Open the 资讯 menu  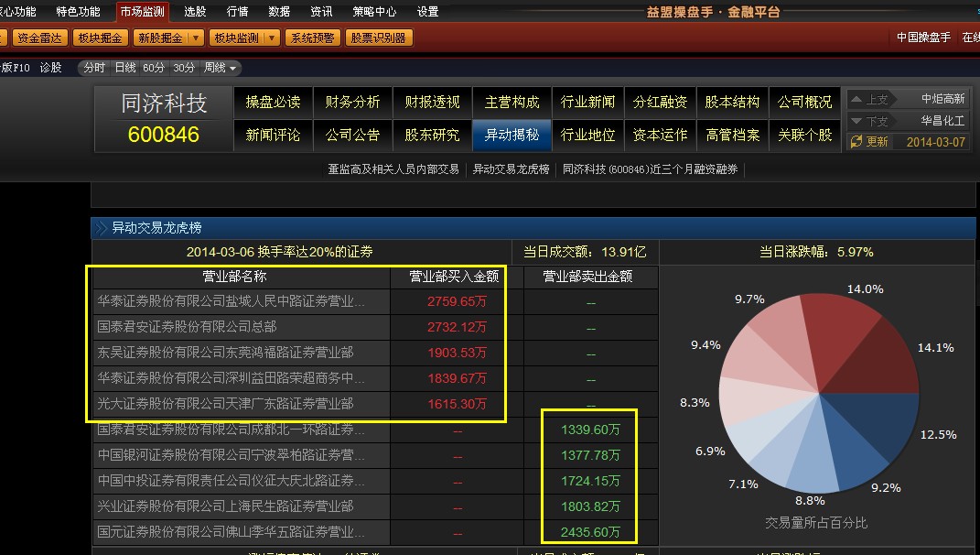[321, 11]
